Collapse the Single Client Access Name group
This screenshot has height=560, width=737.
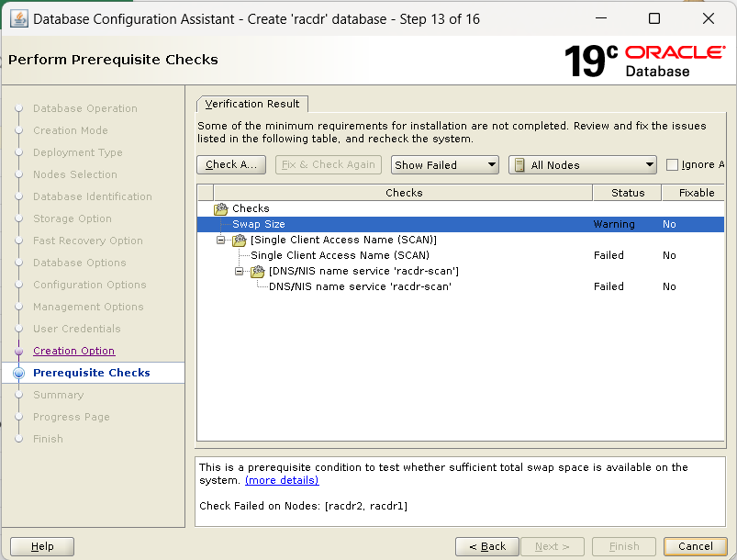click(220, 241)
